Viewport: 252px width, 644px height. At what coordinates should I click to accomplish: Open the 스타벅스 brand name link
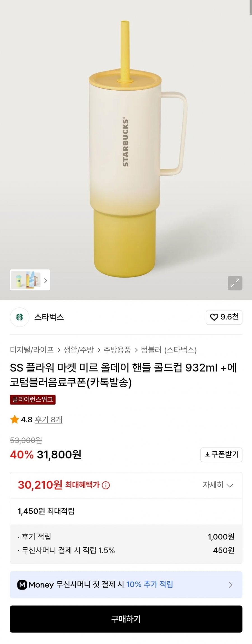pyautogui.click(x=49, y=317)
